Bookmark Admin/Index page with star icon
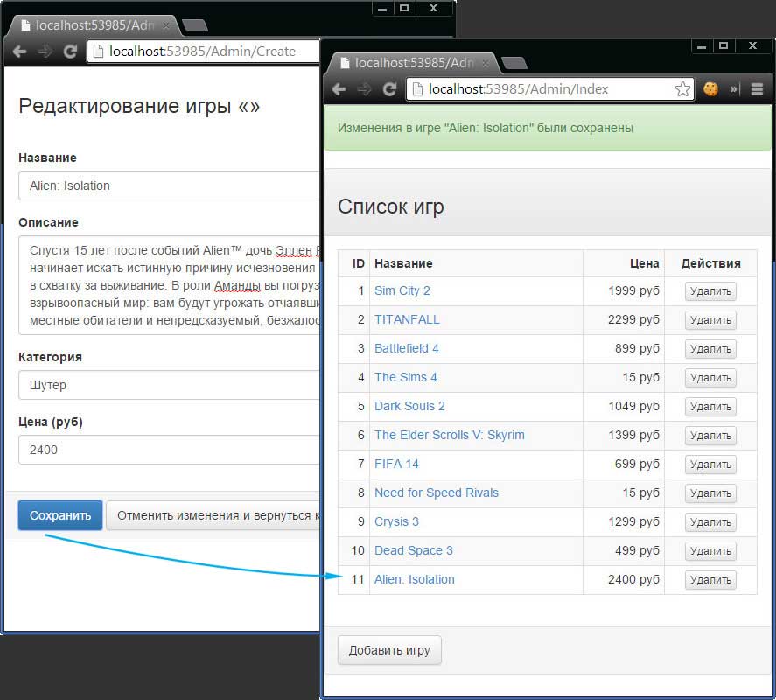 click(x=682, y=89)
